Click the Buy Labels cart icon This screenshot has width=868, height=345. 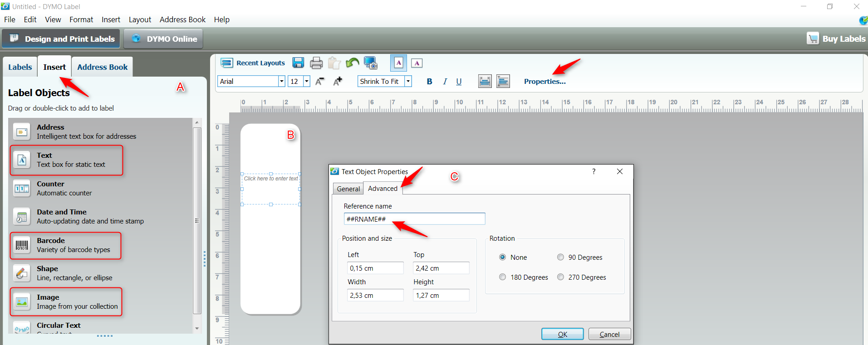click(x=813, y=39)
